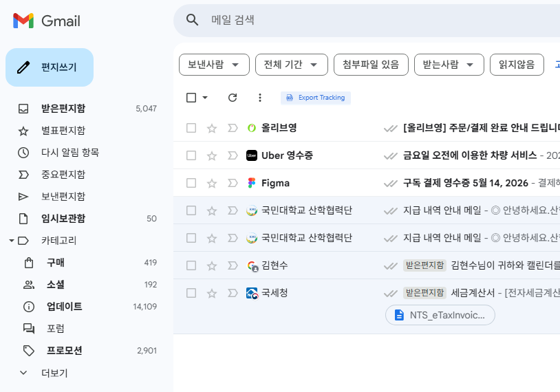Open the 소셜 social category
560x392 pixels.
55,285
